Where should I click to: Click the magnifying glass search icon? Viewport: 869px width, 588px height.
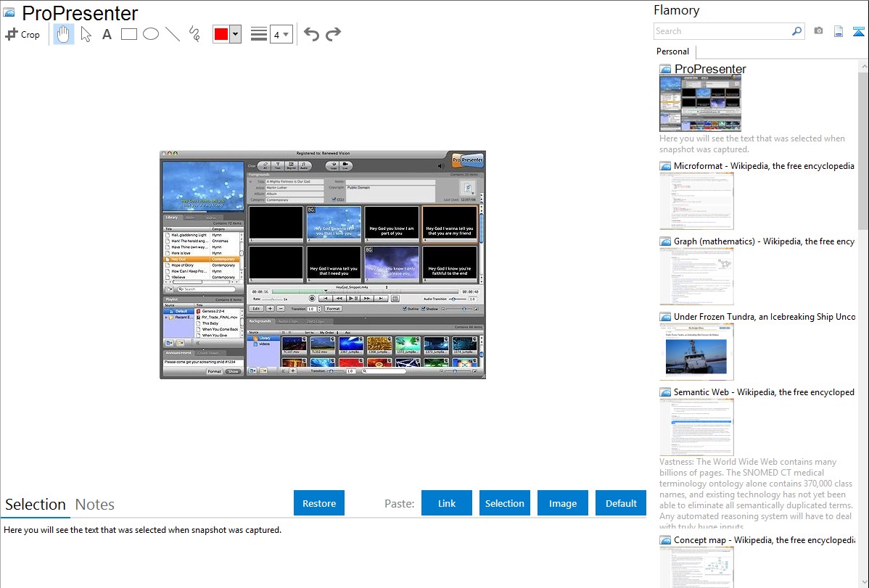(797, 31)
